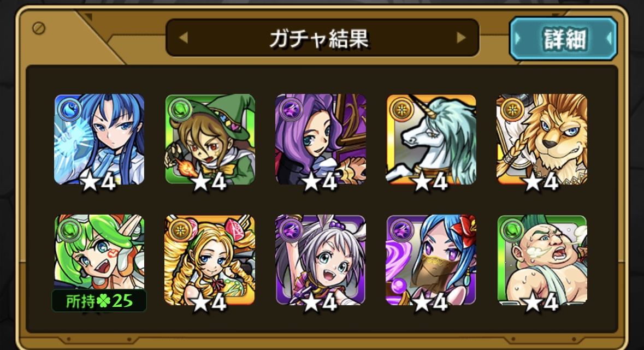Select the white unicorn character

pyautogui.click(x=432, y=139)
